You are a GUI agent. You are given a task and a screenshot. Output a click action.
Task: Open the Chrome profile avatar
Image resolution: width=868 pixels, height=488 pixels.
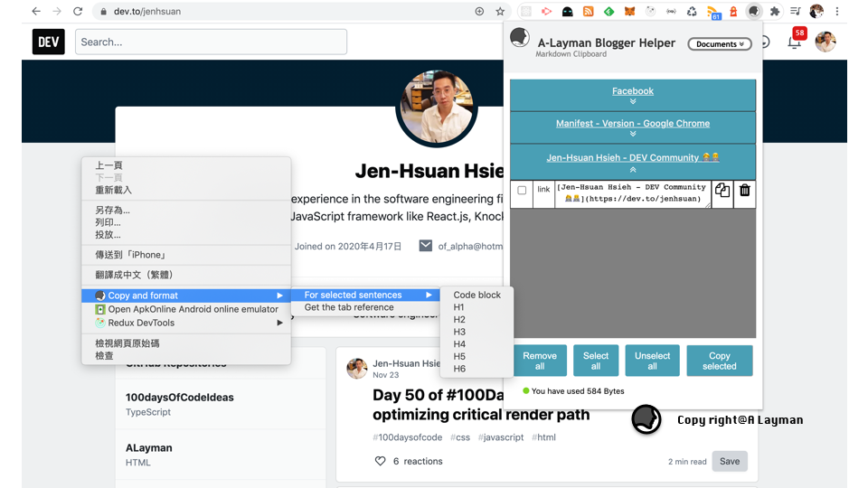pos(816,11)
